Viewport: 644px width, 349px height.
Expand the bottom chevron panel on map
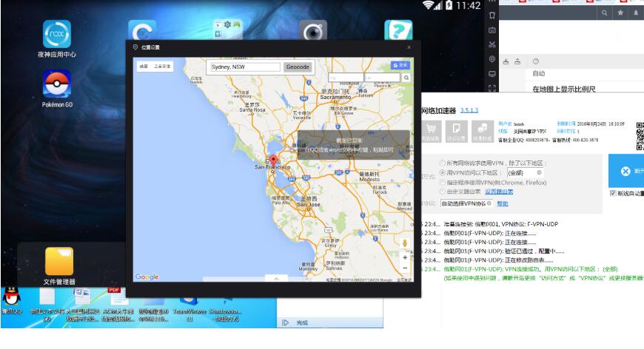tap(276, 279)
